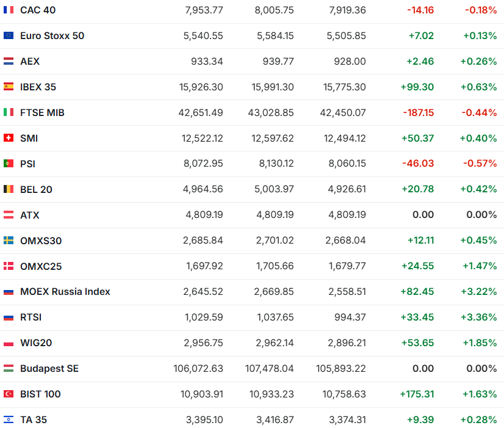Click the ATX last price 4,809.19

click(204, 215)
